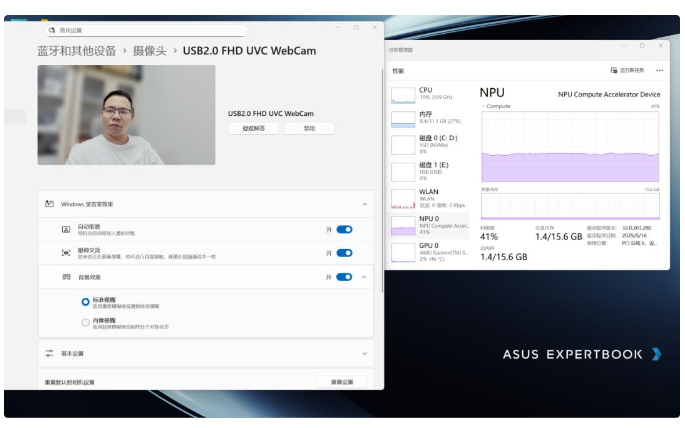
Task: Click run new task (运行新任务) label
Action: pos(632,70)
